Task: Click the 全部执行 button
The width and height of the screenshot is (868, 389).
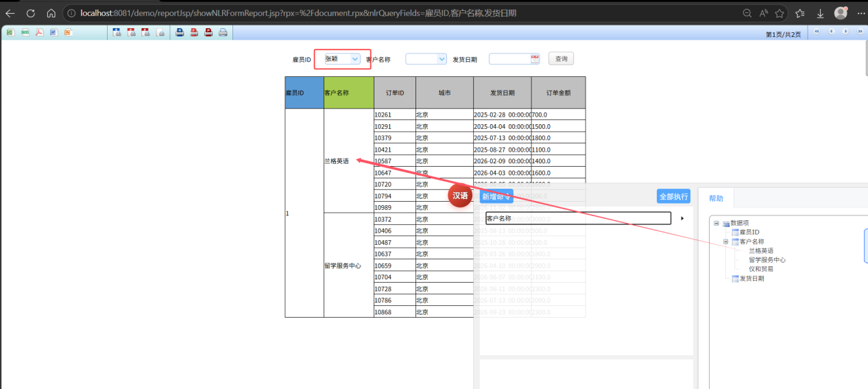Action: 673,196
